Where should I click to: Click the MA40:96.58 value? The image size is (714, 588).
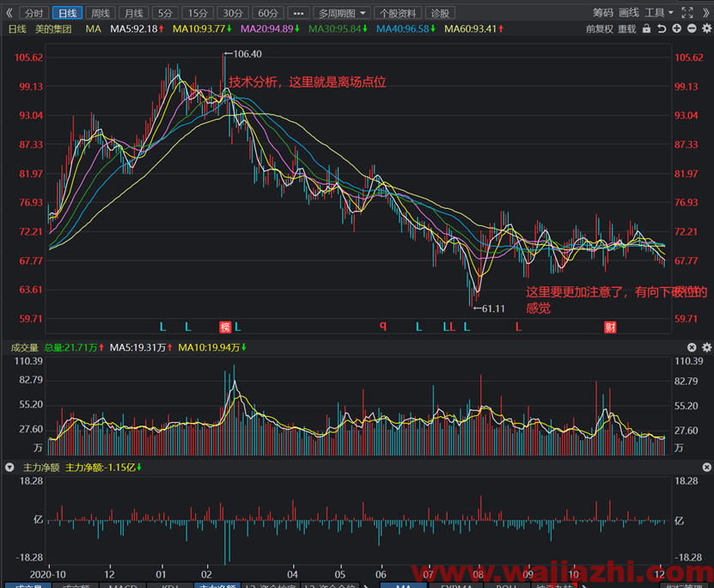pos(406,29)
